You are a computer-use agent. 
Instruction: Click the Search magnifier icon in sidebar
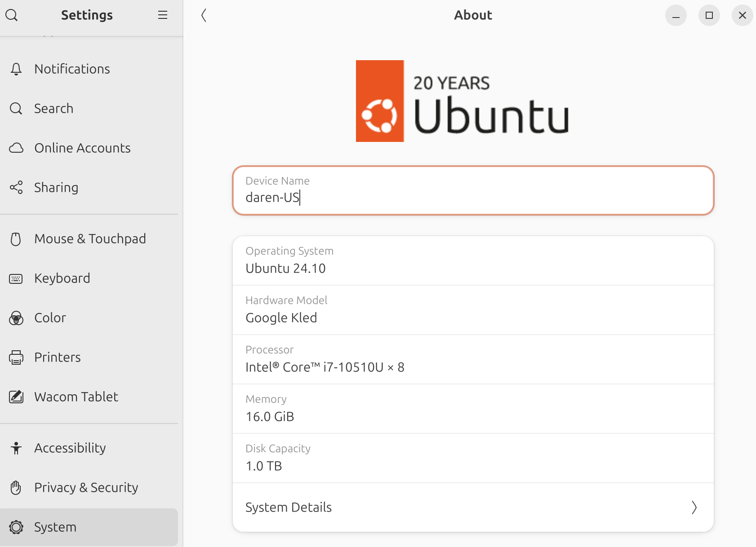pyautogui.click(x=16, y=109)
